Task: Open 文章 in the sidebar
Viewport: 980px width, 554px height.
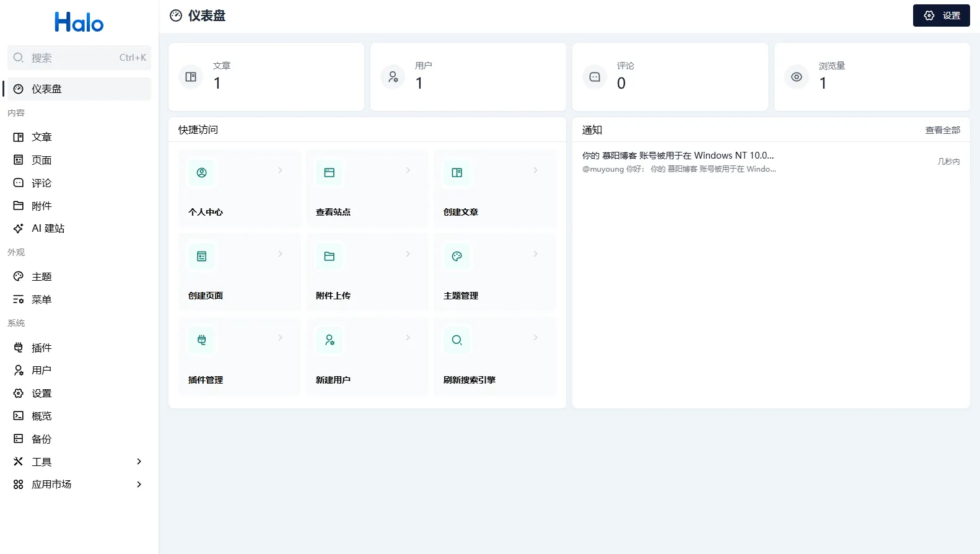Action: coord(42,137)
